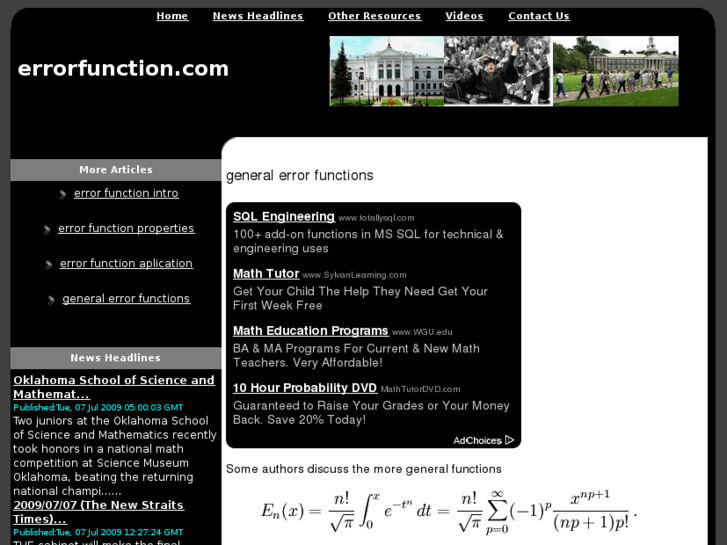
Task: Open the 2009/07/07 New Straits Times headline
Action: tap(98, 512)
